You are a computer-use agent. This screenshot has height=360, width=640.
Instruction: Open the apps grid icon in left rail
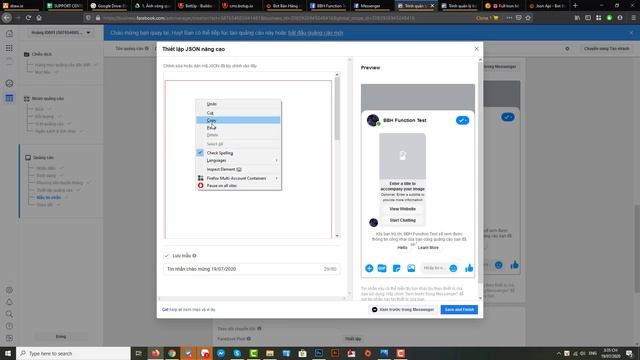coord(9,48)
